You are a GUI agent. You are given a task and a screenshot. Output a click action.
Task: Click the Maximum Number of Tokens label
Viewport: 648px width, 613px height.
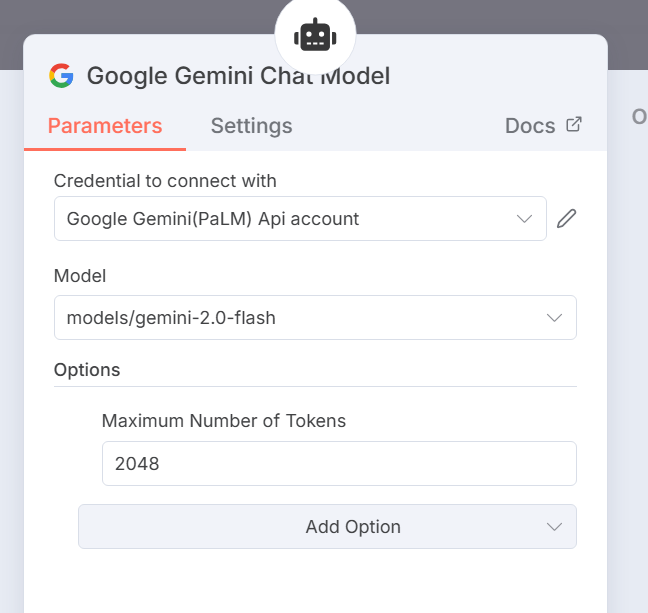click(224, 421)
